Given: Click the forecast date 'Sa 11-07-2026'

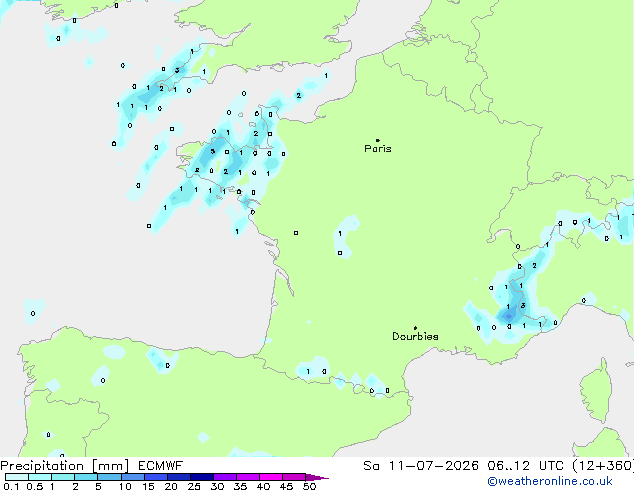Looking at the screenshot, I should click(421, 466).
